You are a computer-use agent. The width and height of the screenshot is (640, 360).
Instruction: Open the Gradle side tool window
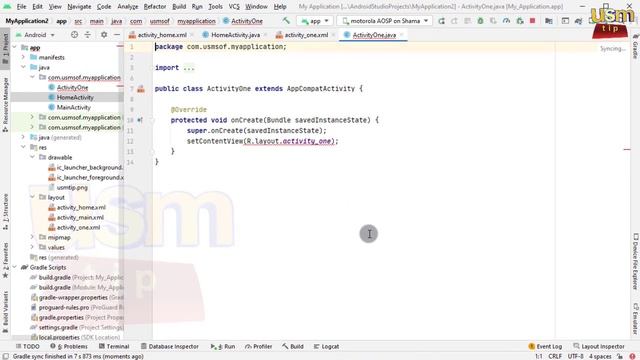635,47
